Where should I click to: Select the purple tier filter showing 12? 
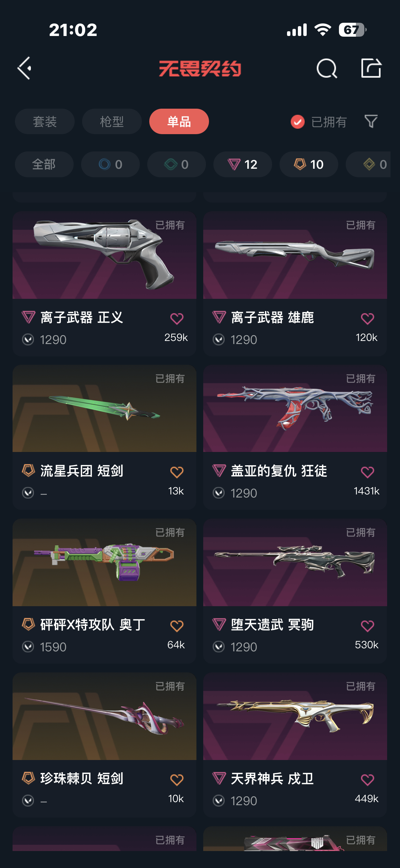243,164
